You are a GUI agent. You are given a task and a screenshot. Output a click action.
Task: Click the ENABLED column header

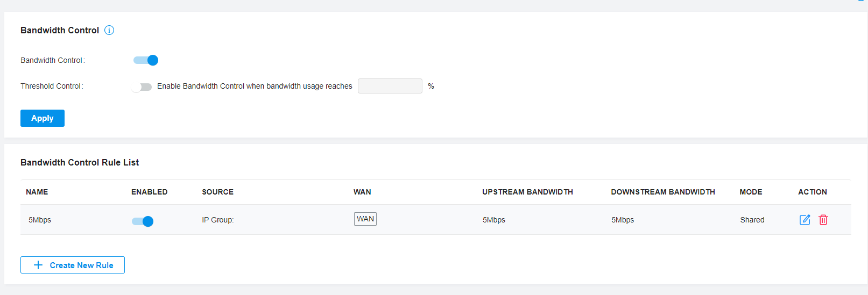150,192
